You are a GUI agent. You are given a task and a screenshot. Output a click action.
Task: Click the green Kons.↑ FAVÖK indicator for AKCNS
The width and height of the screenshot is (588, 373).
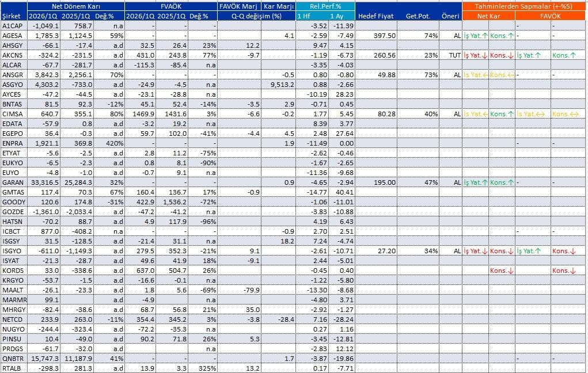tap(564, 55)
